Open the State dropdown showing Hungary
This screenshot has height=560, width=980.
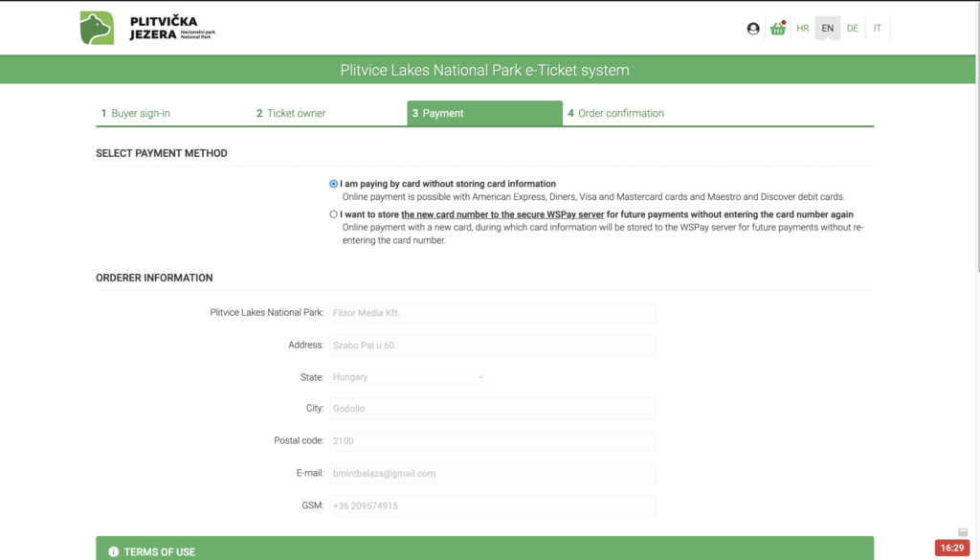click(408, 377)
